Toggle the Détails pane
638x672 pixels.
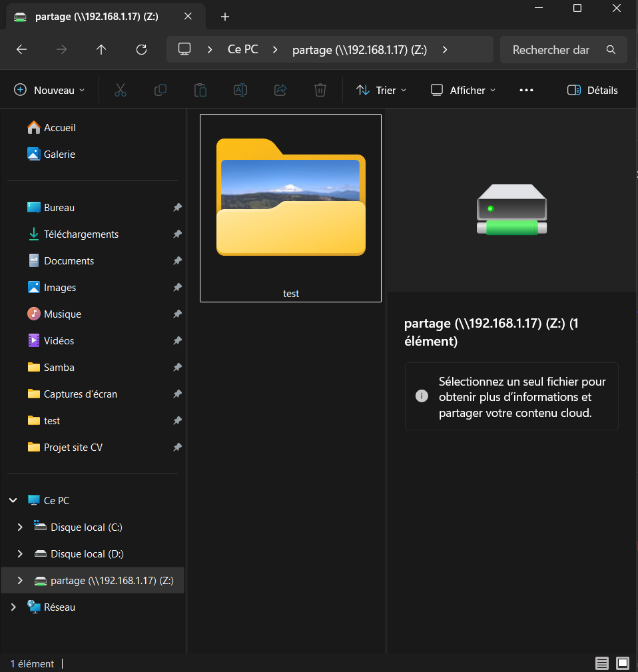[592, 90]
